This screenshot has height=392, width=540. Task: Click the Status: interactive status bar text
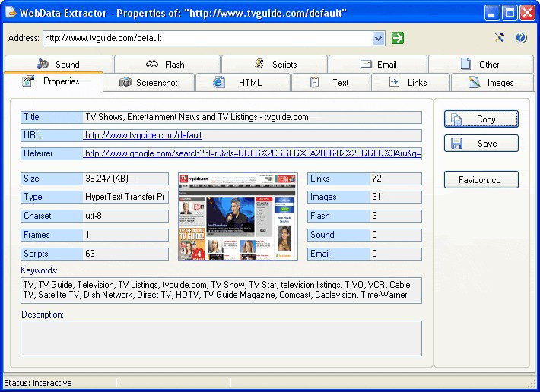38,383
